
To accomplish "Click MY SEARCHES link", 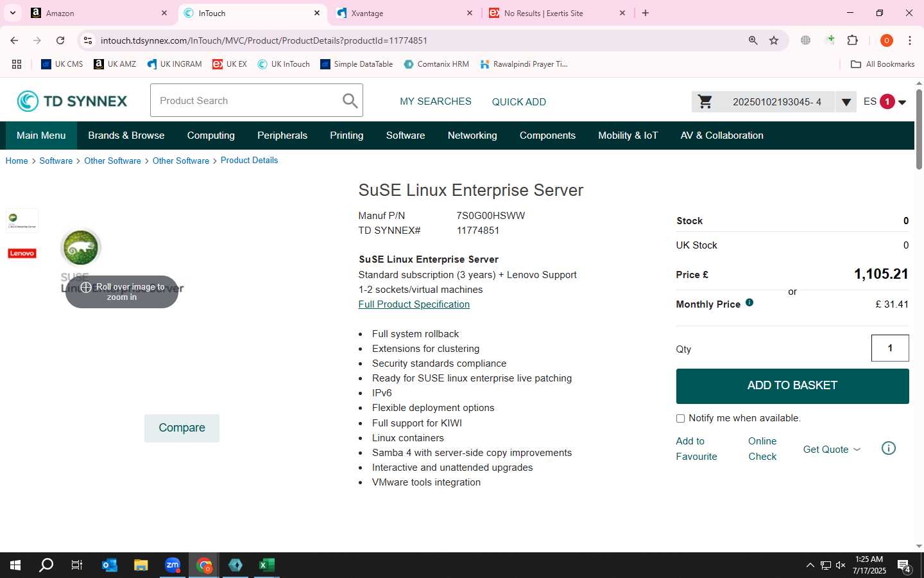I will pos(436,101).
